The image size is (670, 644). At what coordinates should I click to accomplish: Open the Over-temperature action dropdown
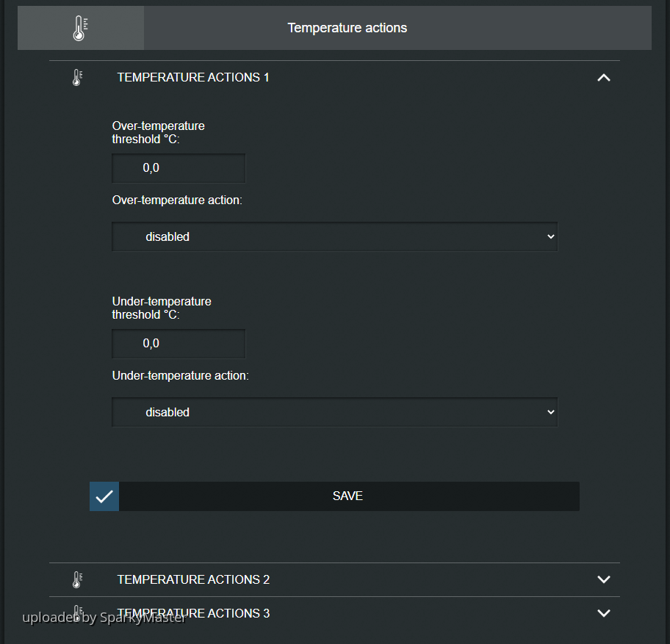(x=334, y=236)
